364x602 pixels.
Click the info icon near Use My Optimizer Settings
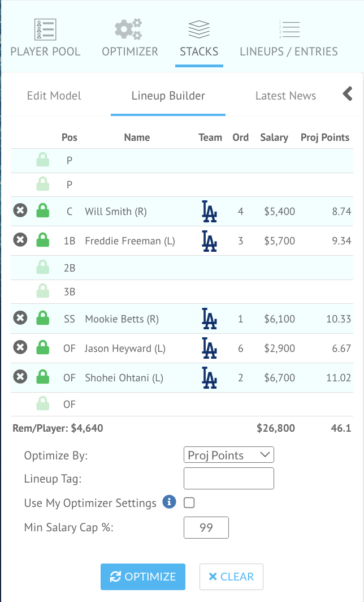[x=168, y=502]
